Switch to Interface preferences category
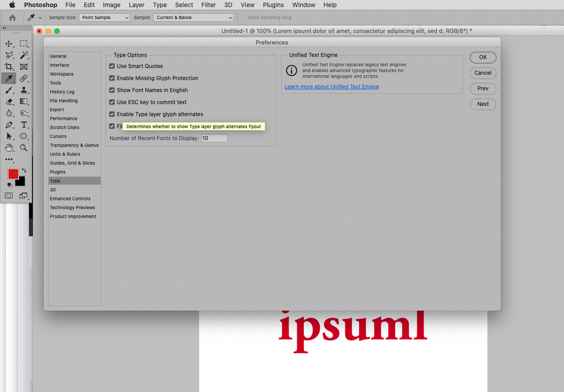Image resolution: width=564 pixels, height=392 pixels. [75, 65]
